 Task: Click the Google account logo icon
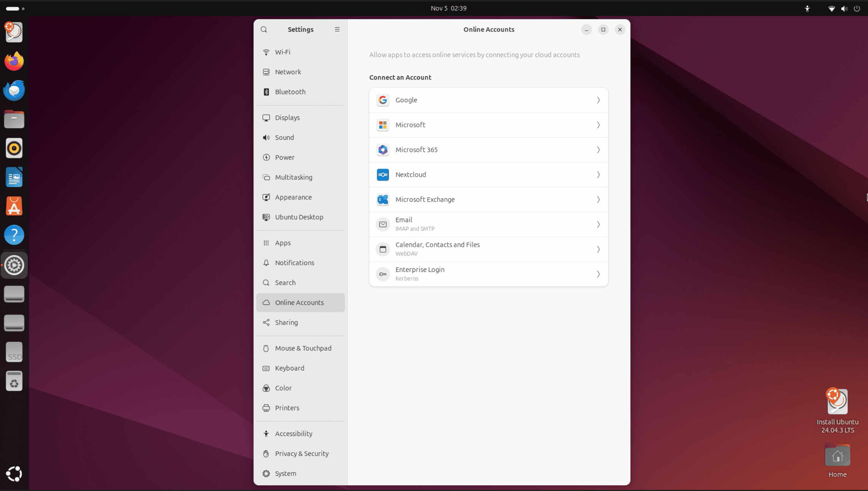(x=382, y=100)
